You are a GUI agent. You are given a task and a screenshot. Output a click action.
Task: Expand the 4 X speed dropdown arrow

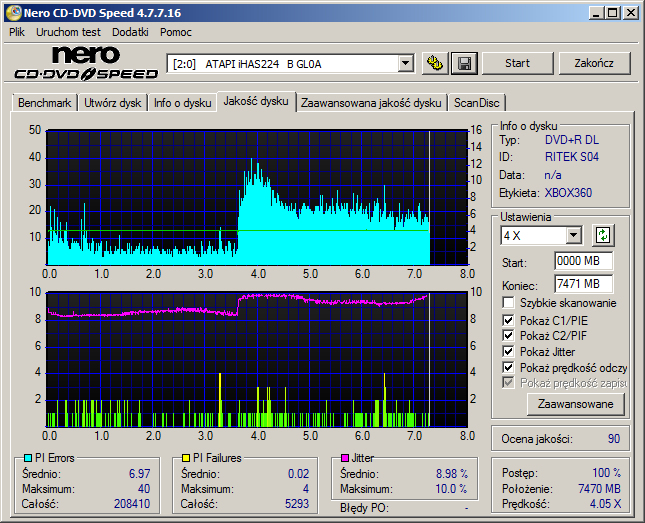(573, 236)
